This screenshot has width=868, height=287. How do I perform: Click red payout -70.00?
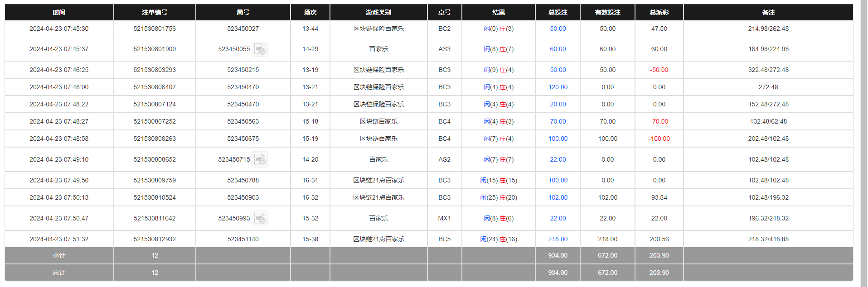(659, 121)
